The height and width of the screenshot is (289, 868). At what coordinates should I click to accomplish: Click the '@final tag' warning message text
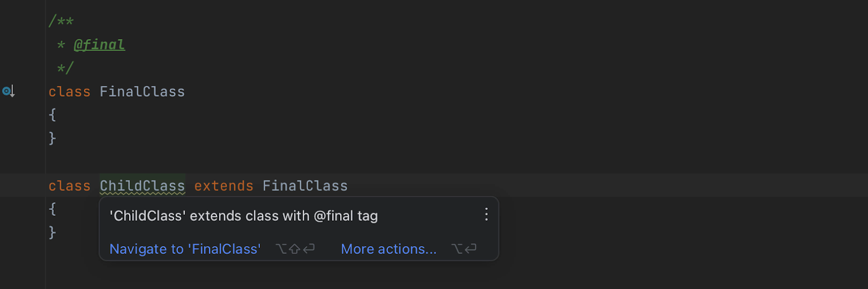(x=244, y=216)
